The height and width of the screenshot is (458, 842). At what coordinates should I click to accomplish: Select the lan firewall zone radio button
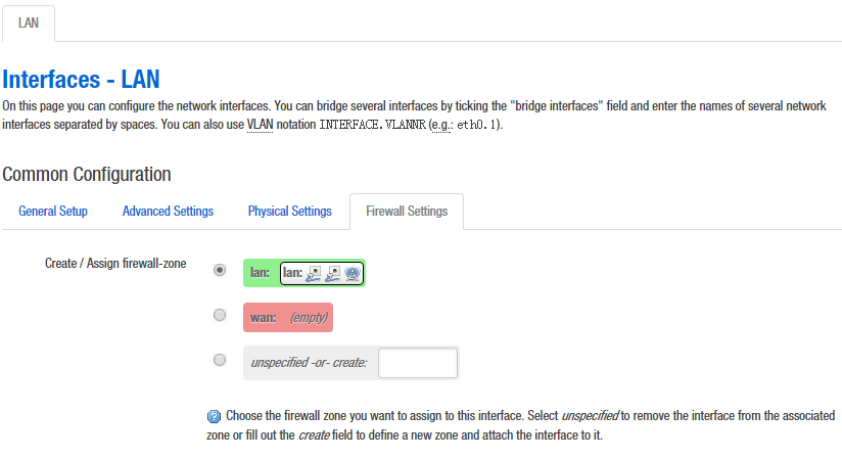[x=220, y=270]
